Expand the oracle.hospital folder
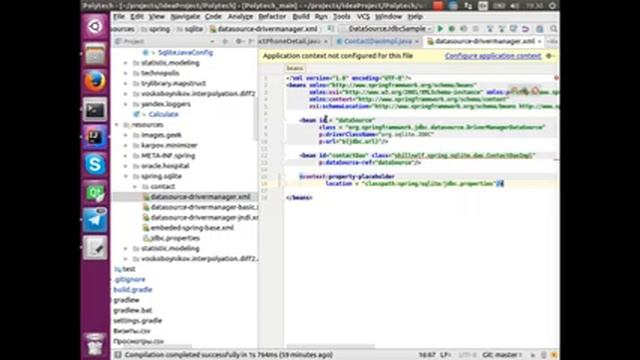 coord(126,166)
